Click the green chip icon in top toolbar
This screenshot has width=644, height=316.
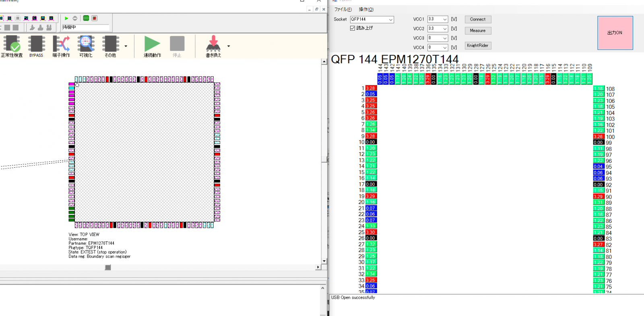[x=86, y=18]
